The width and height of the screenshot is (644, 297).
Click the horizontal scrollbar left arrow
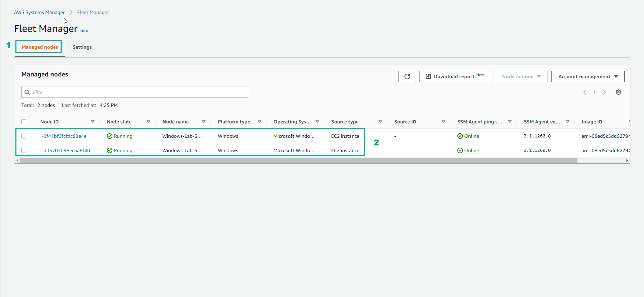coord(17,160)
